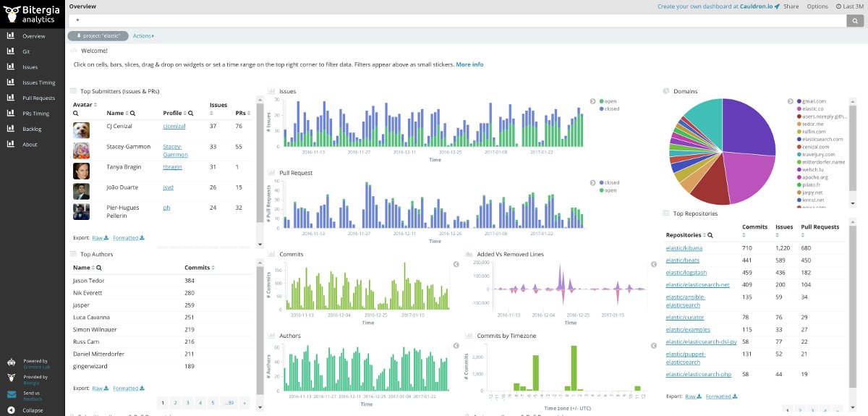Image resolution: width=868 pixels, height=416 pixels.
Task: Open the Share option
Action: point(791,7)
